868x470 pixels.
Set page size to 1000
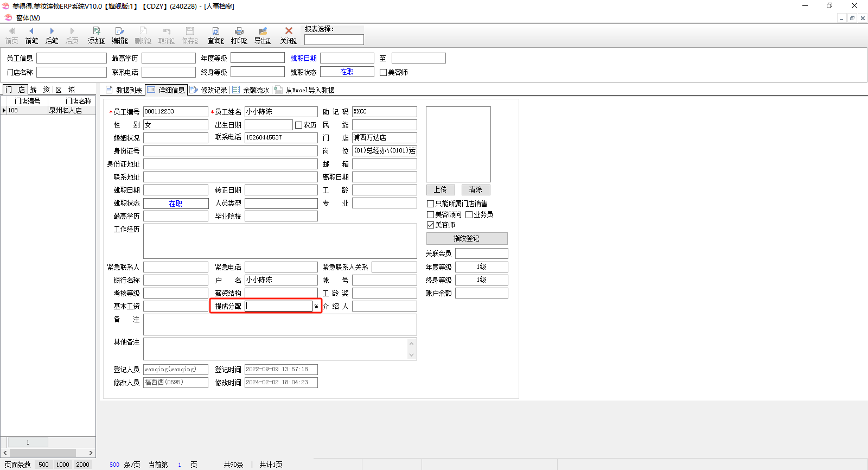(63, 465)
